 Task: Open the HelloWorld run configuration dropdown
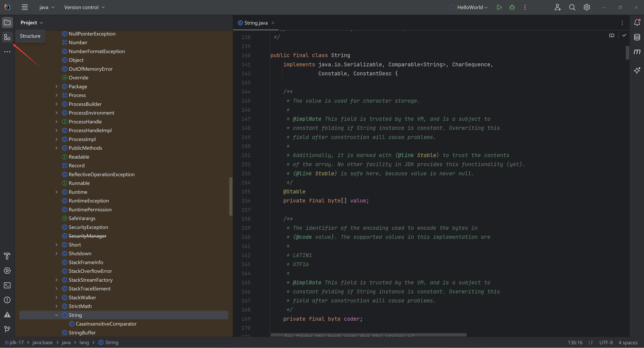tap(469, 7)
